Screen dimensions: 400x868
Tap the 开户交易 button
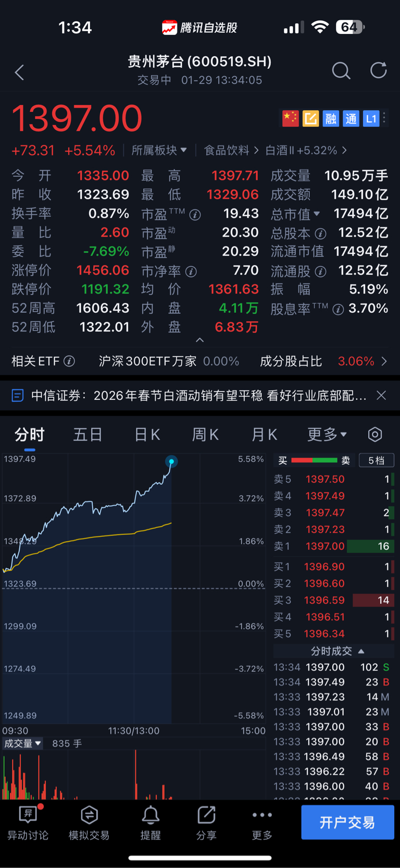pos(347,822)
